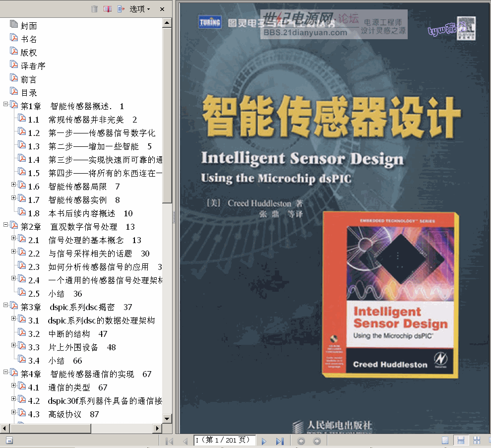This screenshot has height=448, width=491.
Task: Select bookmark 1.4 第三步
Action: pyautogui.click(x=95, y=160)
